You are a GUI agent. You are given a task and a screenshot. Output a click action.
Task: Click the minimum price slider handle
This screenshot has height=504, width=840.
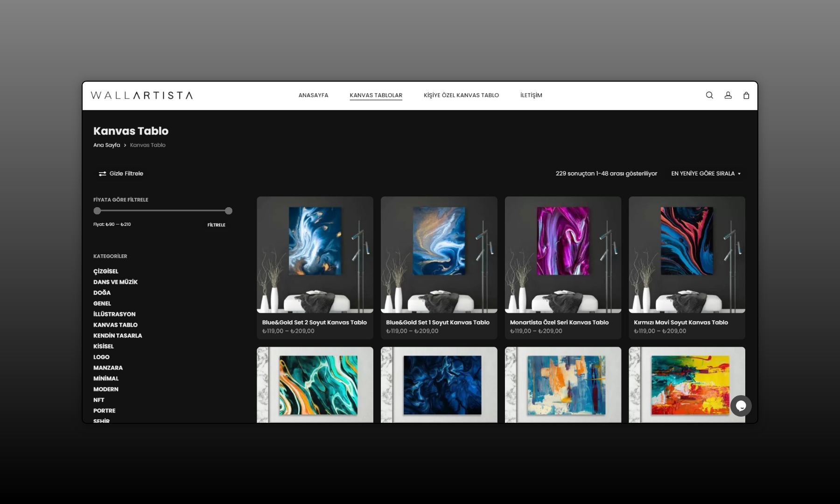click(x=97, y=211)
